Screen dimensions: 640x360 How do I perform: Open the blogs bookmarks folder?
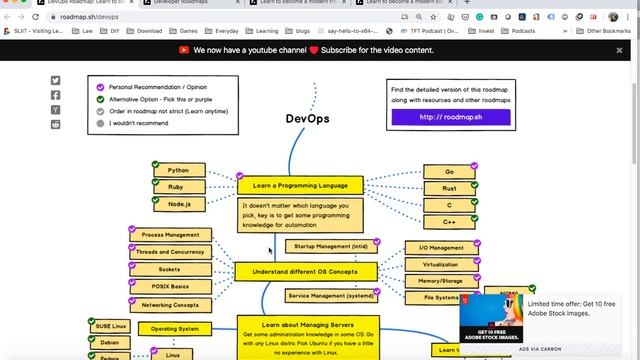pyautogui.click(x=298, y=31)
